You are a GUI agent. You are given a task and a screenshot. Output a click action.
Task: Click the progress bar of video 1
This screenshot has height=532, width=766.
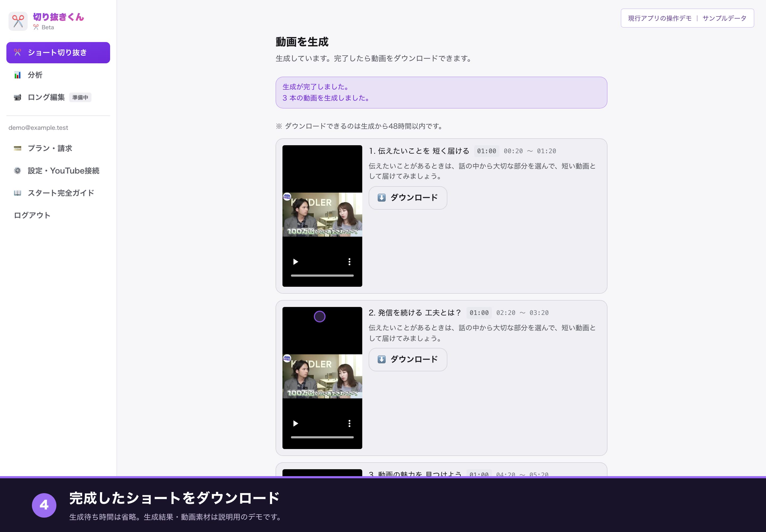point(322,275)
